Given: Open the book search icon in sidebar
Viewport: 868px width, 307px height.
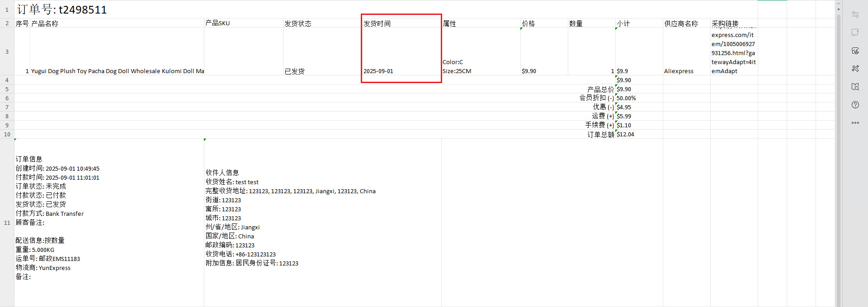Looking at the screenshot, I should 855,87.
